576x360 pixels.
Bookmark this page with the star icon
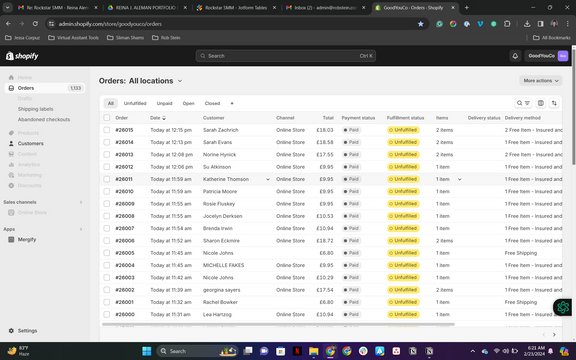coord(421,24)
